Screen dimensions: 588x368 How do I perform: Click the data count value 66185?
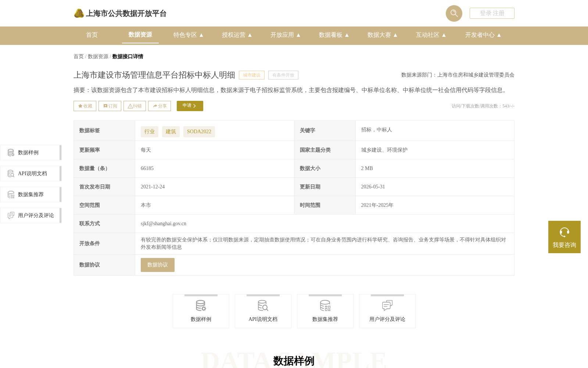pyautogui.click(x=147, y=168)
